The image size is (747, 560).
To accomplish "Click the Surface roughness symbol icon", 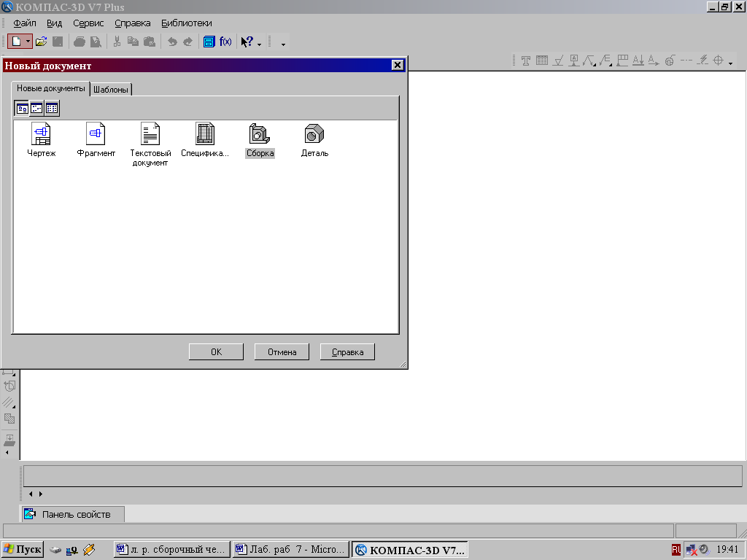I will (558, 61).
